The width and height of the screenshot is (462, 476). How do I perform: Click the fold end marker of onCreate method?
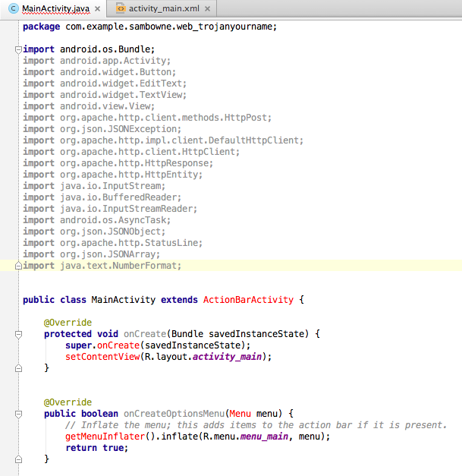[x=18, y=368]
